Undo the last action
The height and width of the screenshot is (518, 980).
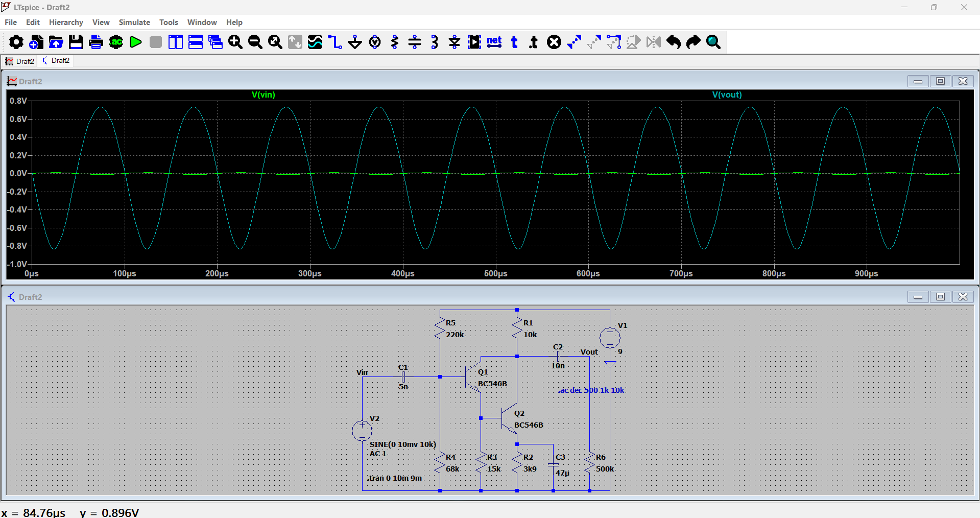point(674,42)
